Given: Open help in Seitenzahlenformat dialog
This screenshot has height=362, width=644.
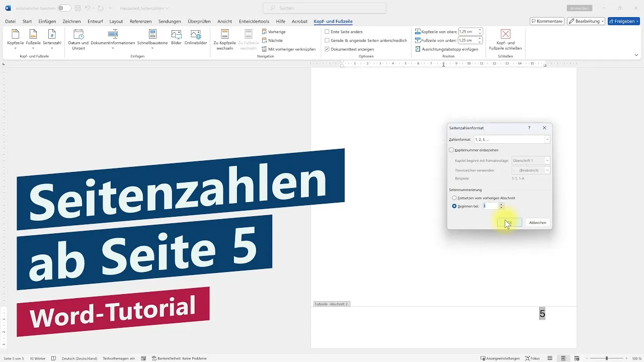Looking at the screenshot, I should (x=529, y=128).
